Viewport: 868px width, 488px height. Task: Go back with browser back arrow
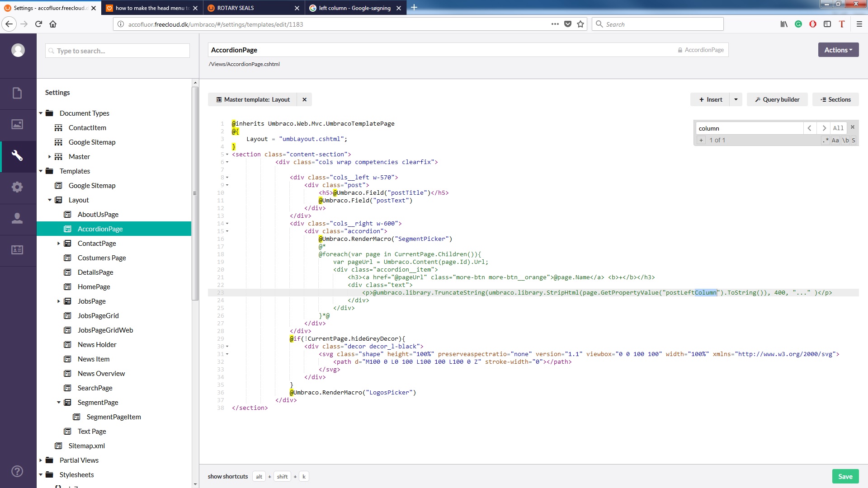point(9,24)
